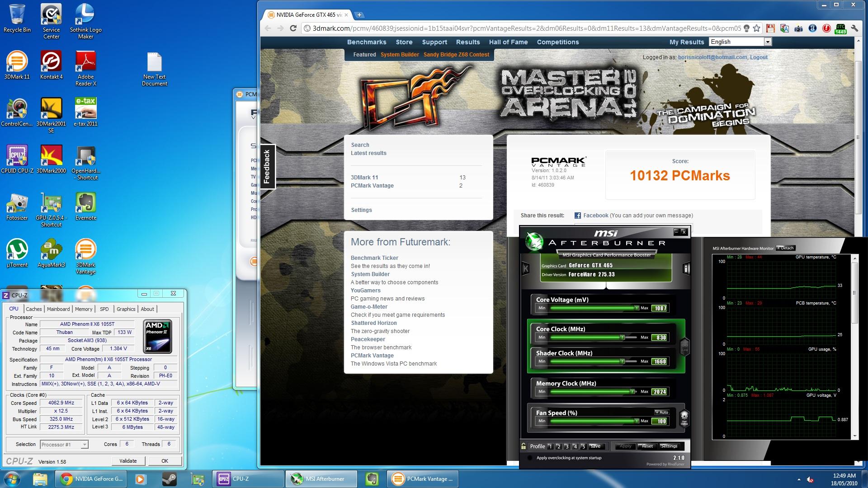Open the Competitions menu item
This screenshot has height=488, width=868.
(558, 42)
